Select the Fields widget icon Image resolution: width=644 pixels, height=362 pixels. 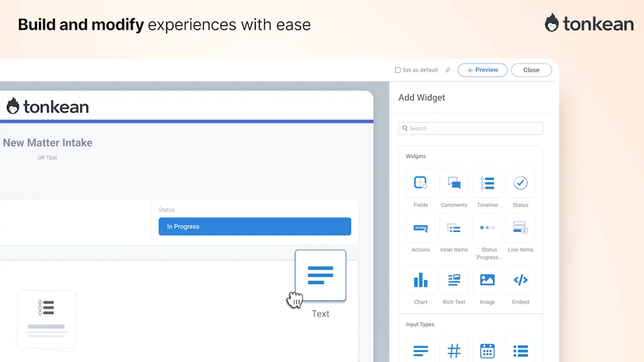click(x=421, y=183)
